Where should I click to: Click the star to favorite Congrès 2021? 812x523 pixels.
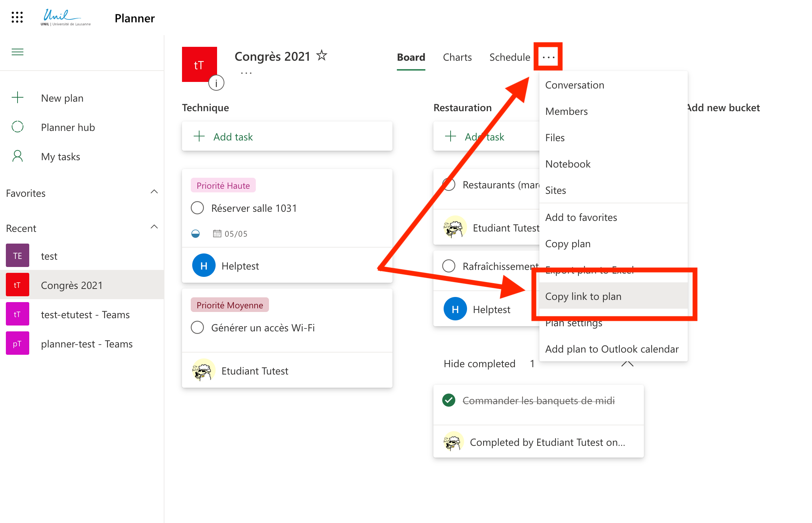pyautogui.click(x=322, y=56)
